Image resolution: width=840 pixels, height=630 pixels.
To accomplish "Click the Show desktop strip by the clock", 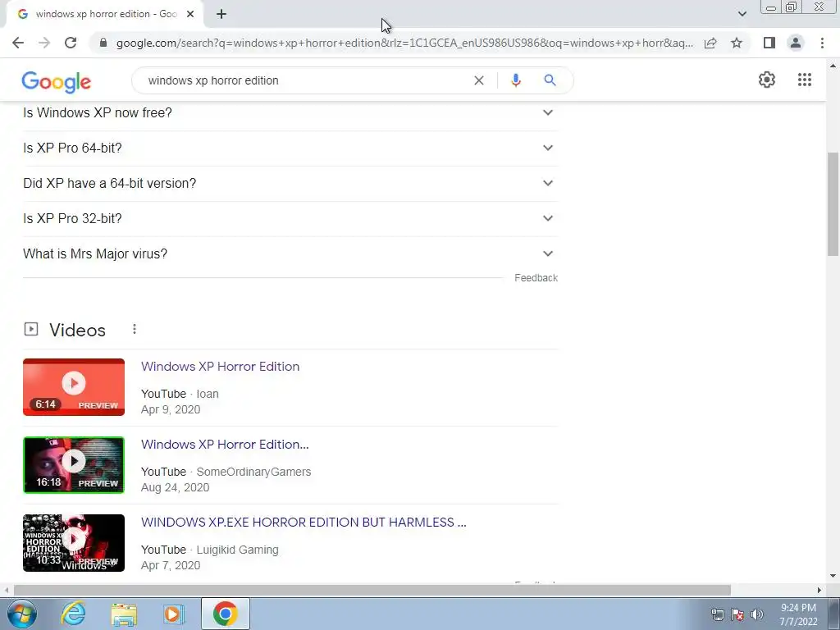I will [x=834, y=614].
